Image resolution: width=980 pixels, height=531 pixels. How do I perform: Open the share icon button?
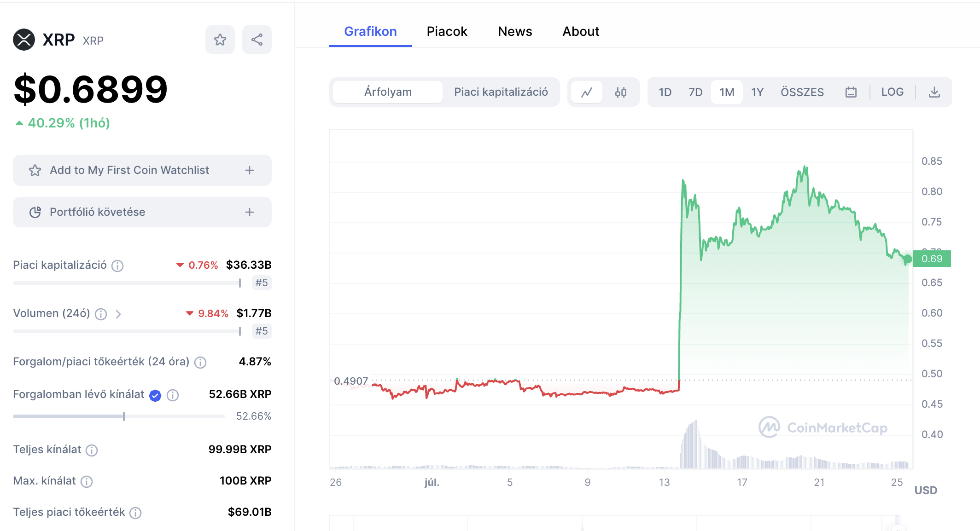click(257, 40)
